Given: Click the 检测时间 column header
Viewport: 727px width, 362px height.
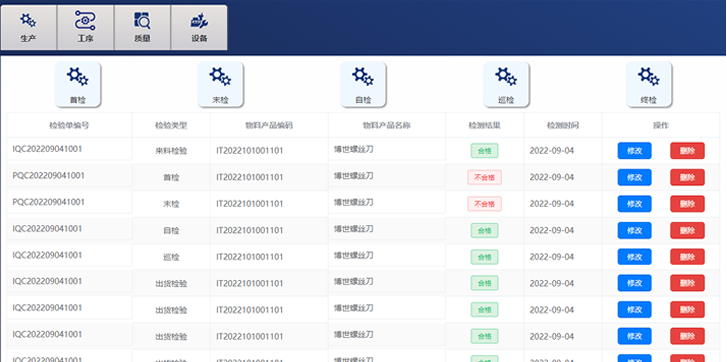Looking at the screenshot, I should point(563,125).
